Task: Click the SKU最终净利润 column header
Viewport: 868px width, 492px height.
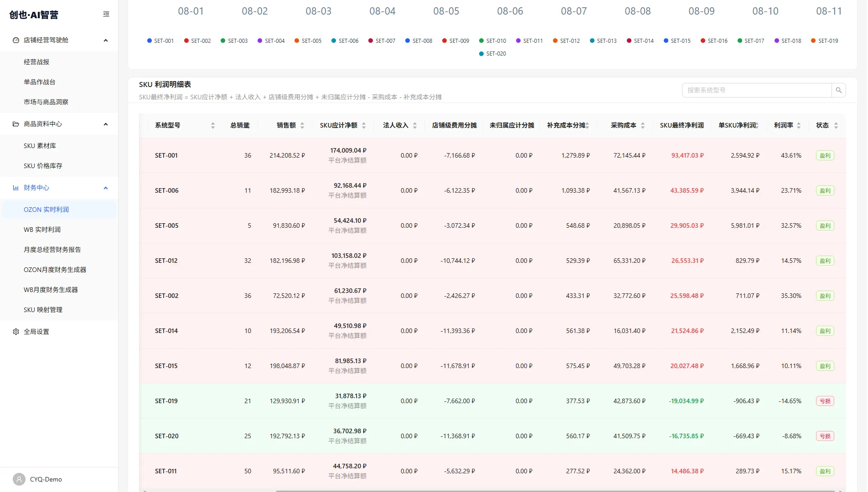Action: (x=682, y=125)
